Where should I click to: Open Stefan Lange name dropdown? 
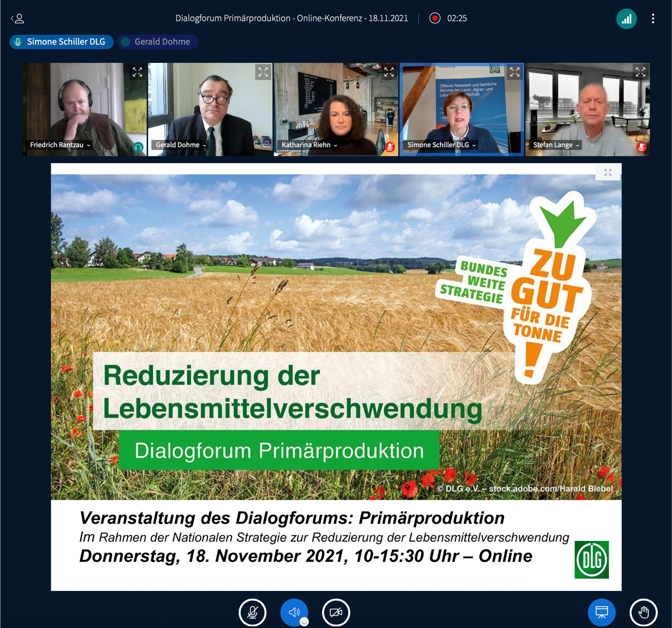[556, 145]
